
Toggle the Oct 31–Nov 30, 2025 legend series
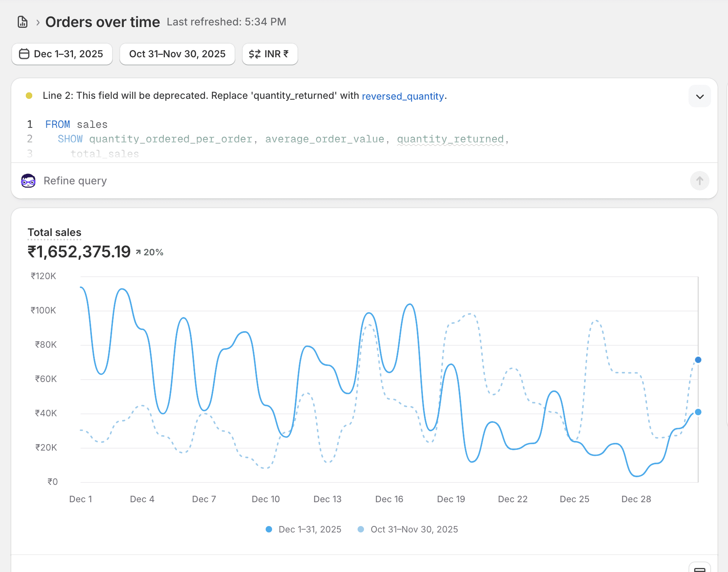[x=408, y=529]
